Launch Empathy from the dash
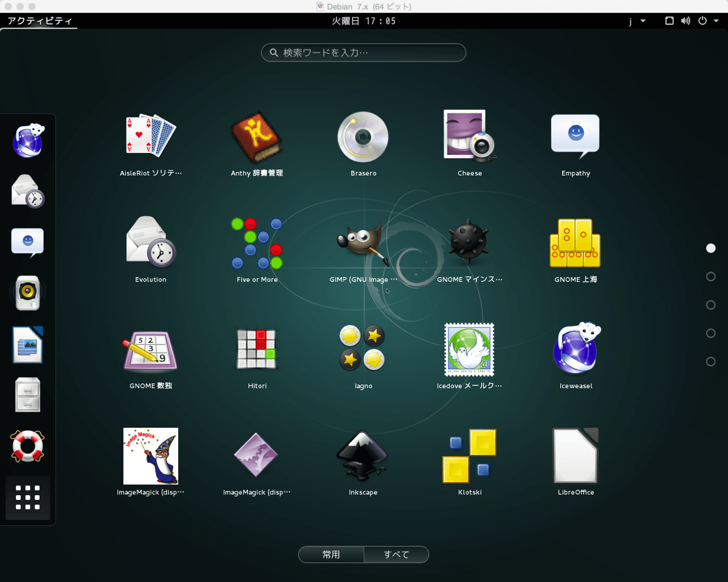The height and width of the screenshot is (582, 728). [28, 242]
